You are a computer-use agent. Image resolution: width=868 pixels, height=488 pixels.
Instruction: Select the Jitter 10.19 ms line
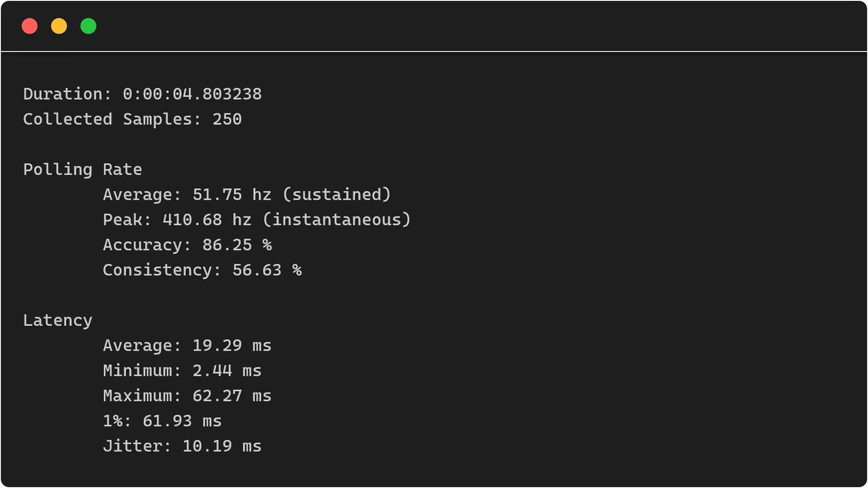(x=182, y=446)
